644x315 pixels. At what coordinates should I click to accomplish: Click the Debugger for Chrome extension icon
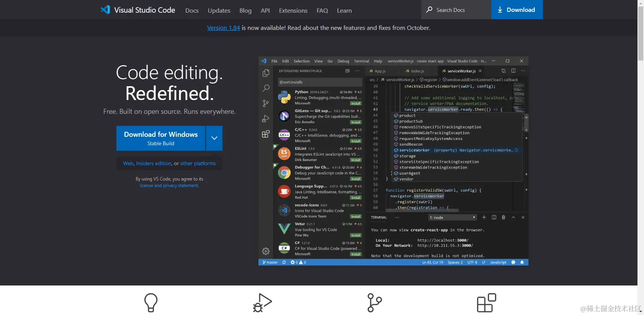[x=284, y=172]
